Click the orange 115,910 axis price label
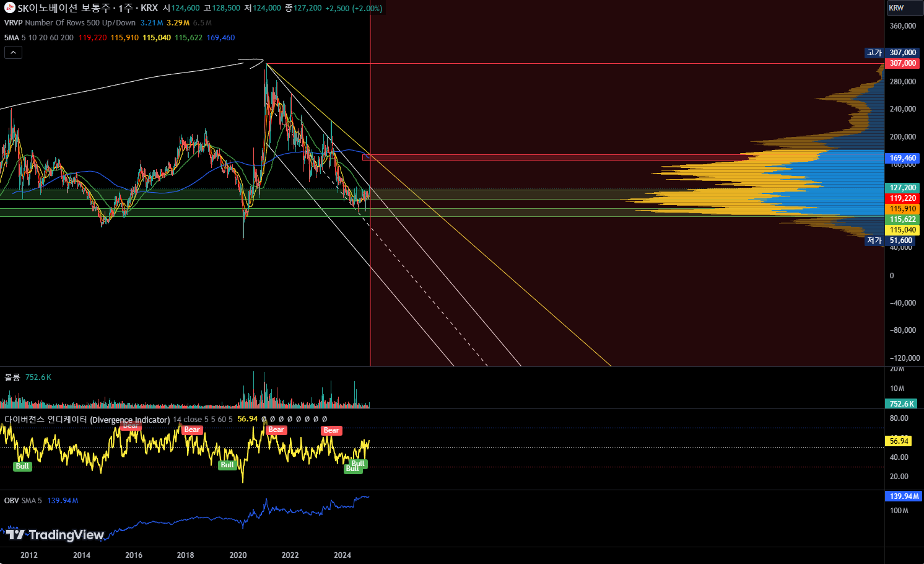Viewport: 924px width, 564px height. pos(902,209)
